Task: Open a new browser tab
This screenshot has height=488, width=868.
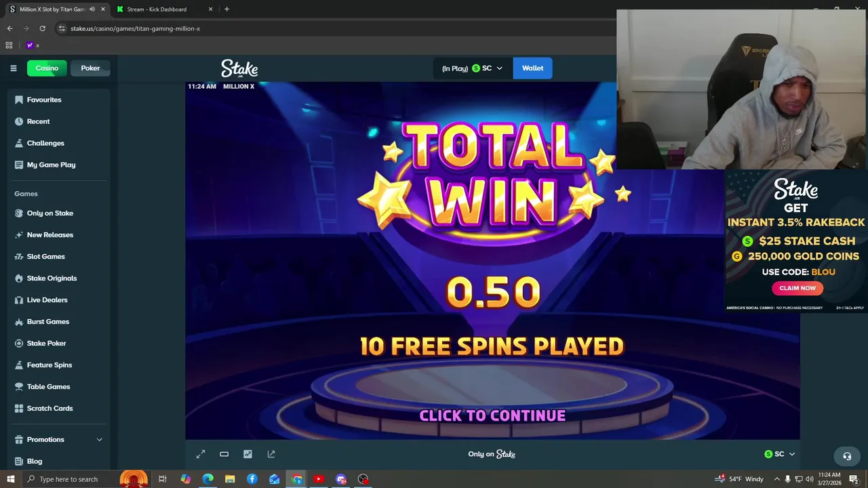Action: (226, 9)
